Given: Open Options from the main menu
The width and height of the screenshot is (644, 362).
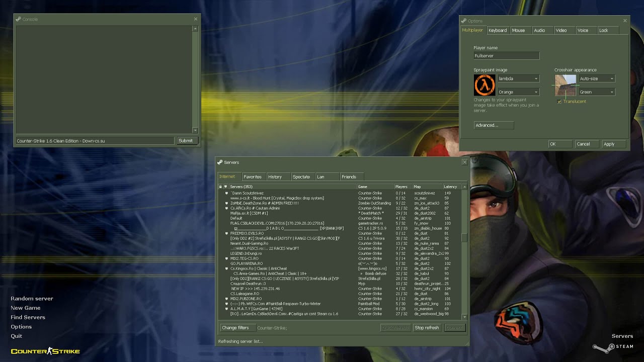Looking at the screenshot, I should (21, 327).
